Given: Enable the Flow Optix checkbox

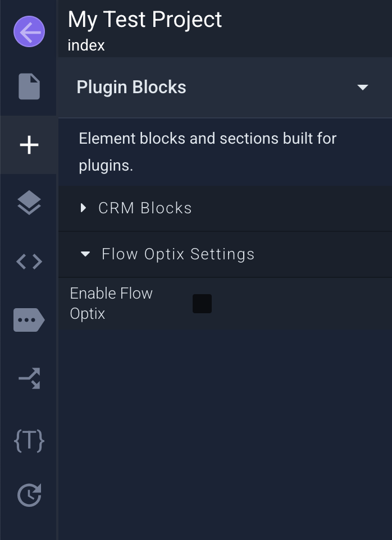Looking at the screenshot, I should 202,304.
